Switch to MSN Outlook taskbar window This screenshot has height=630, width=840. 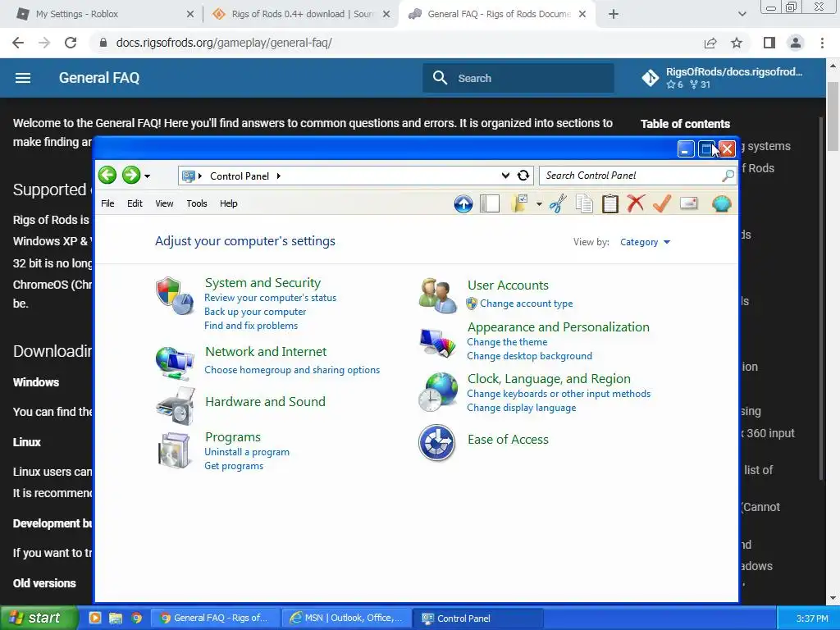tap(347, 619)
